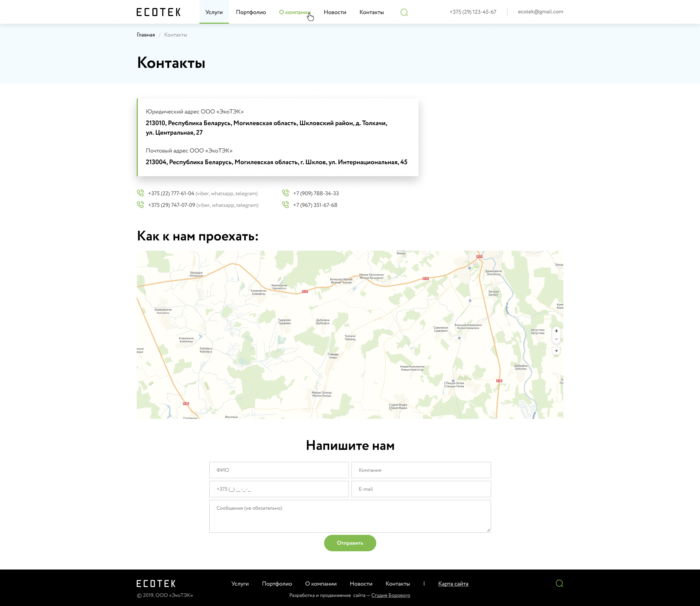Open Карта сайта link in footer
The width and height of the screenshot is (700, 606).
453,584
